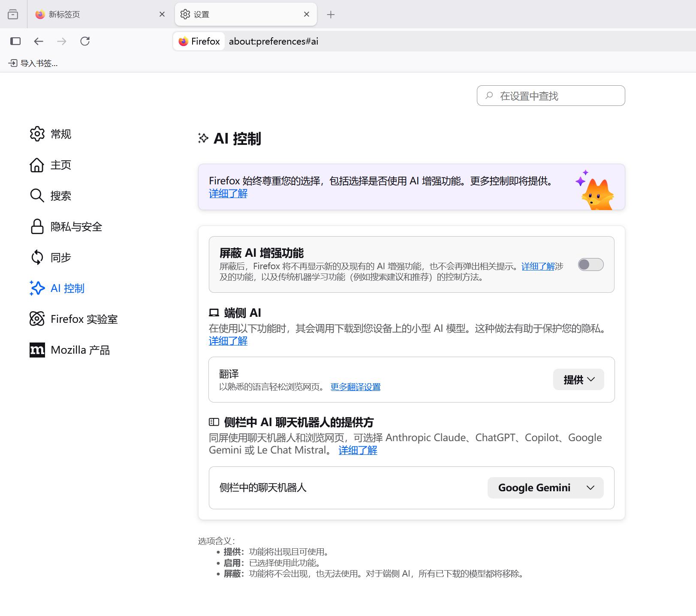Open Mozilla 产品 m logo icon
696x616 pixels.
pyautogui.click(x=37, y=350)
